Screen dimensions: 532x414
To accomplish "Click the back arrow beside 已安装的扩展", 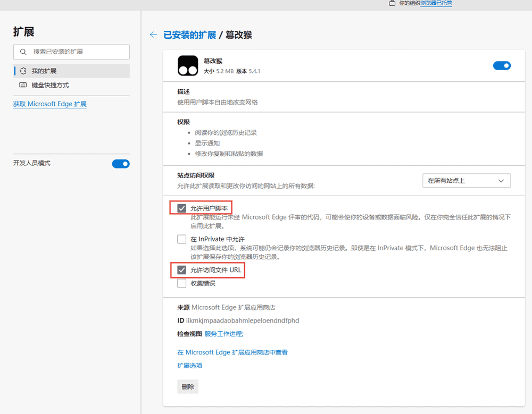I will pyautogui.click(x=153, y=35).
